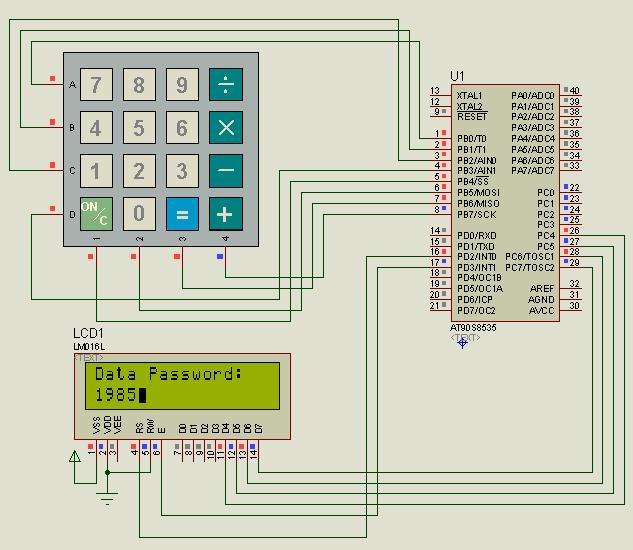Image resolution: width=633 pixels, height=550 pixels.
Task: Click the minus key on the keypad
Action: point(226,171)
